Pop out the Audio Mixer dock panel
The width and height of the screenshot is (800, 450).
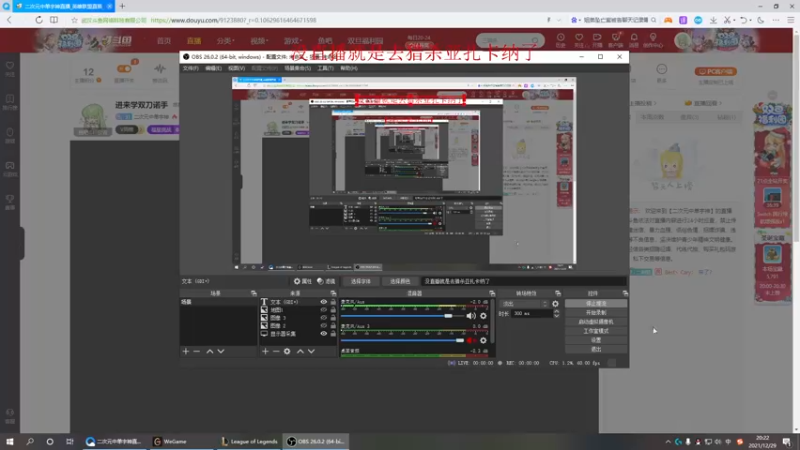point(492,293)
